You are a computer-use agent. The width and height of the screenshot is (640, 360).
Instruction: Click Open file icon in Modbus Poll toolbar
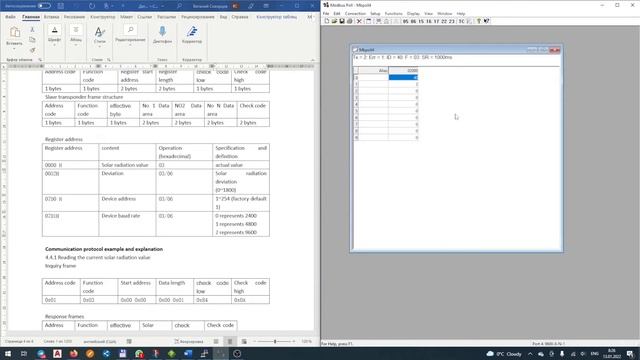334,21
